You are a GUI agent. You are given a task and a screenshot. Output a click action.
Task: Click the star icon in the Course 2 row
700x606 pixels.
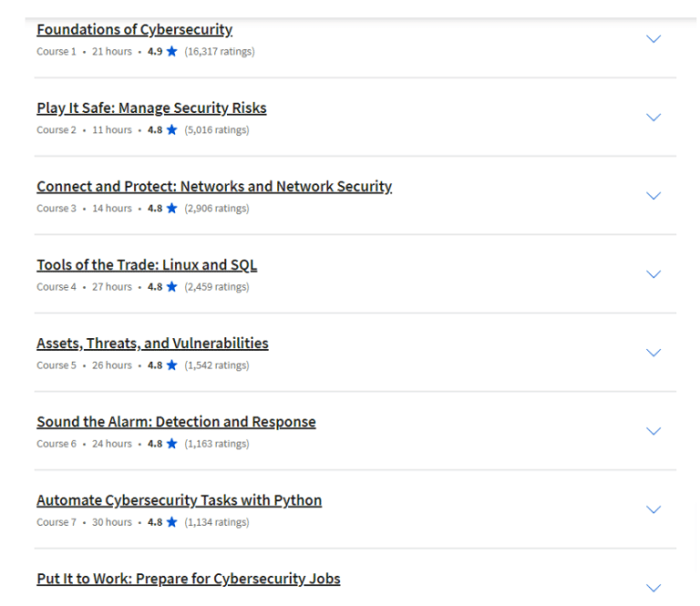171,130
